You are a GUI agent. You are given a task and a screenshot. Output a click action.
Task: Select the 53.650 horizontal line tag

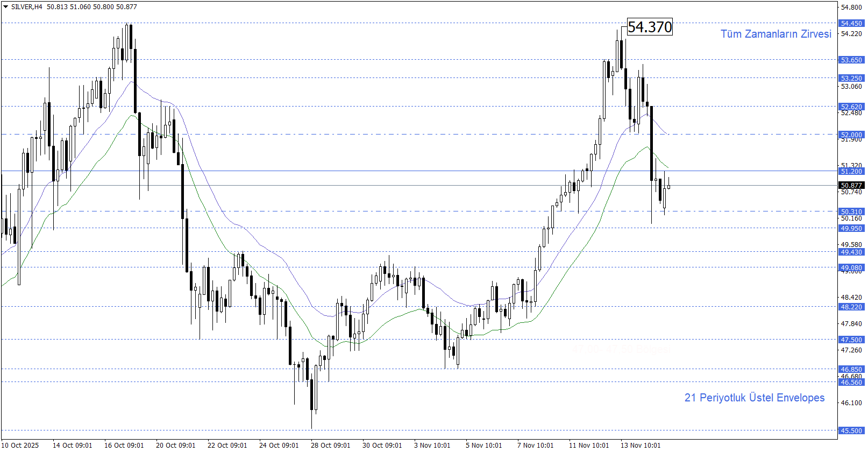click(851, 60)
